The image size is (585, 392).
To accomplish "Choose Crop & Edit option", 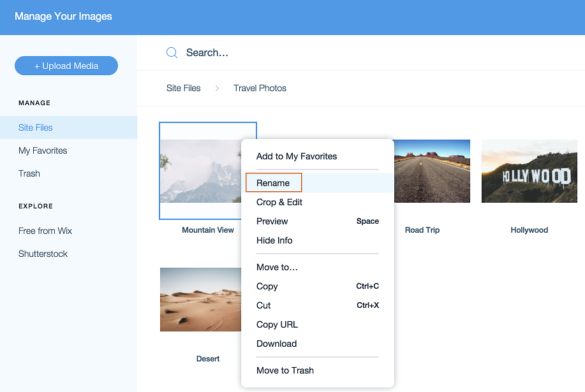I will (x=318, y=202).
